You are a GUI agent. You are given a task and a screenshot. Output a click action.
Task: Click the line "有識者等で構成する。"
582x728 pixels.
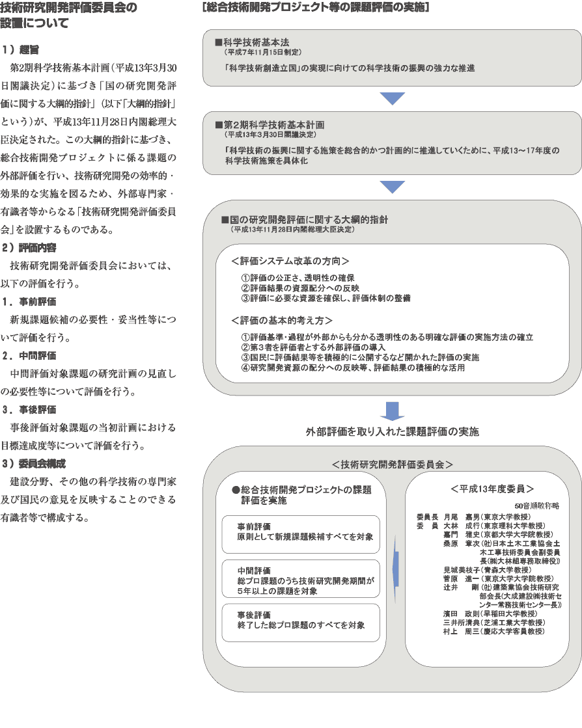click(x=45, y=518)
